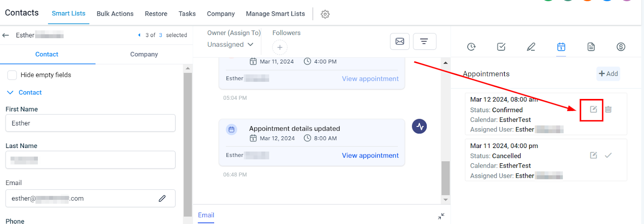Delete the Mar 12 2024 appointment
Screen dimensions: 644x224
click(608, 109)
